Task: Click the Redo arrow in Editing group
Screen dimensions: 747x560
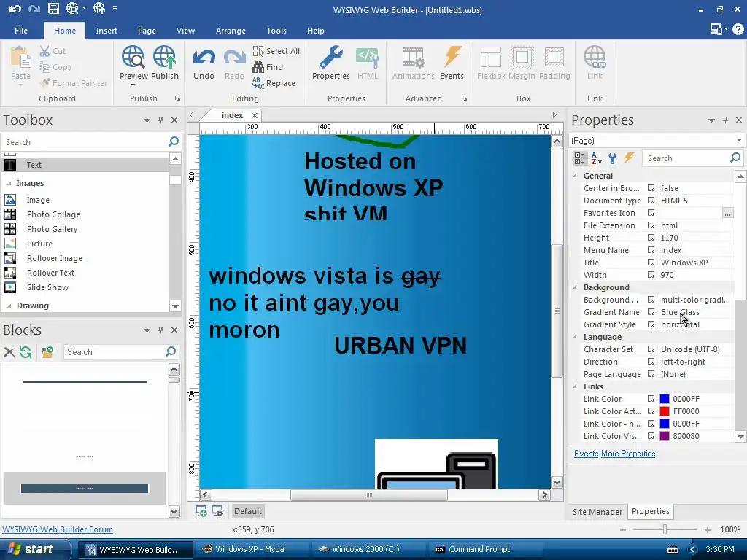Action: (234, 58)
